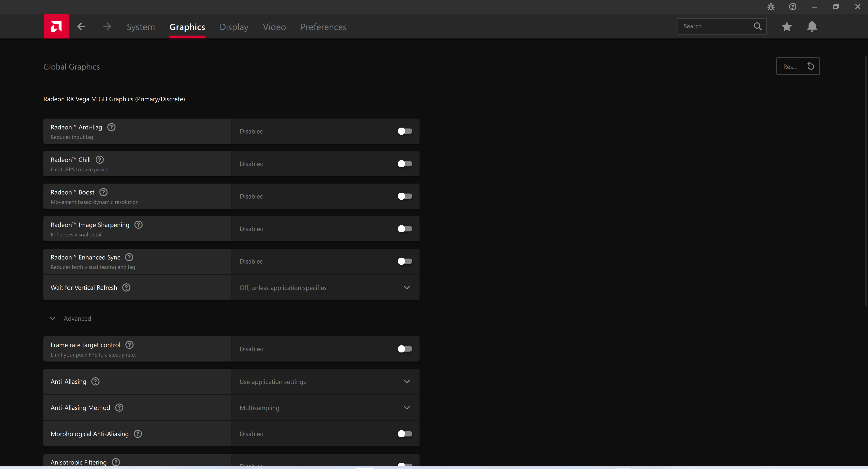Screen dimensions: 868x469
Task: Expand the Anti-Aliasing Method dropdown
Action: coord(406,408)
